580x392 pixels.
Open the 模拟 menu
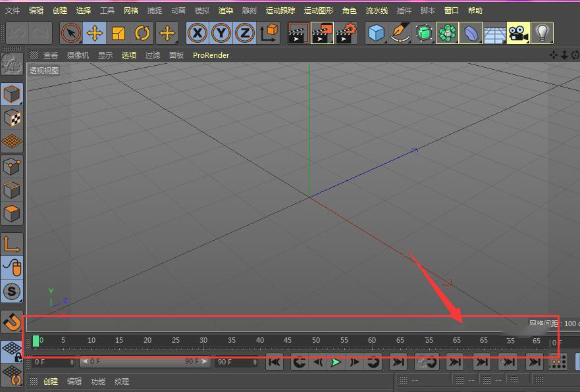tap(202, 11)
